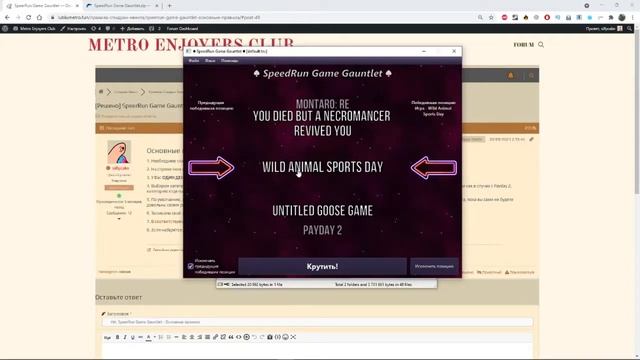Image resolution: width=640 pixels, height=360 pixels.
Task: Click undo in the reply editor
Action: pos(254,337)
